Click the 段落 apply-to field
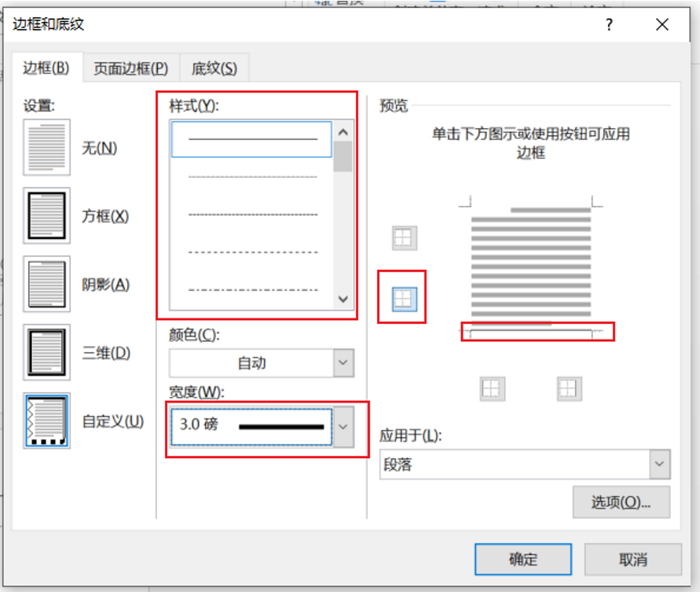The image size is (700, 592). [515, 464]
